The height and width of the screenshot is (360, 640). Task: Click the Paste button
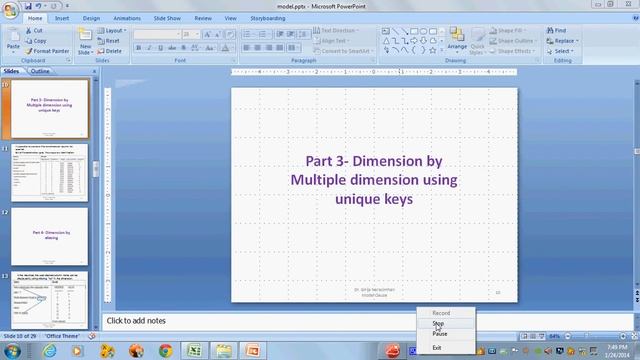(13, 41)
